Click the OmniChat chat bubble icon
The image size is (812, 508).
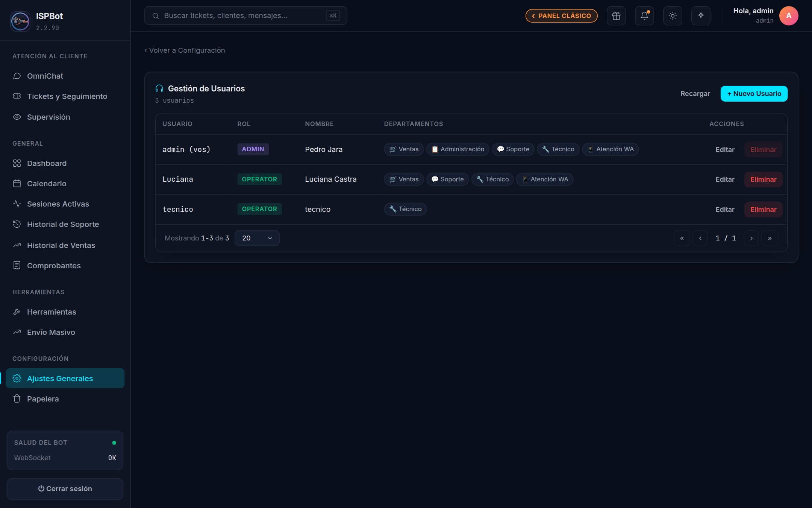(x=17, y=76)
